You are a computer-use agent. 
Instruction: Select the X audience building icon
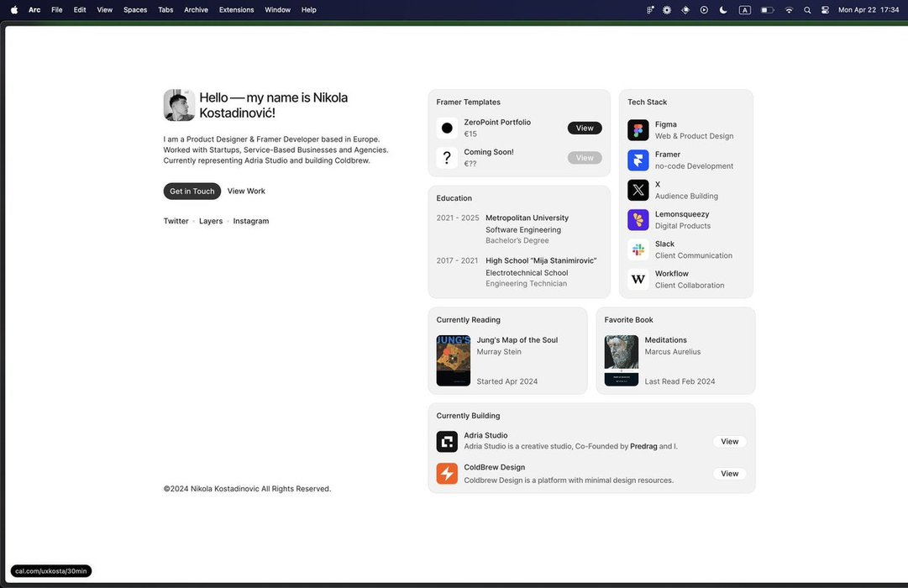(x=638, y=190)
